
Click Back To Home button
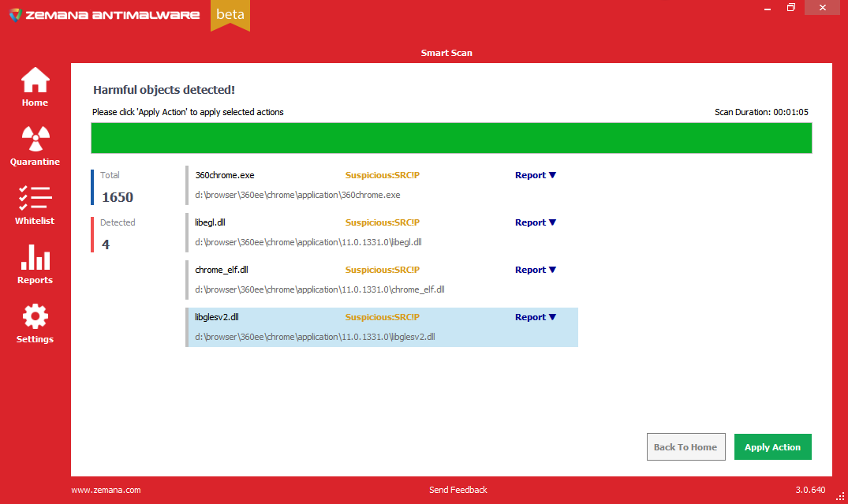pyautogui.click(x=685, y=447)
